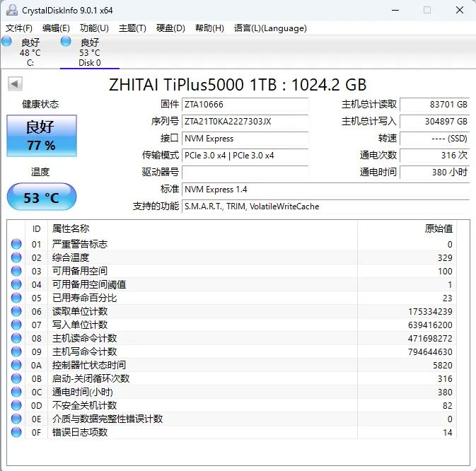The height and width of the screenshot is (471, 476).
Task: Open the 功能(U) menu
Action: click(x=94, y=28)
